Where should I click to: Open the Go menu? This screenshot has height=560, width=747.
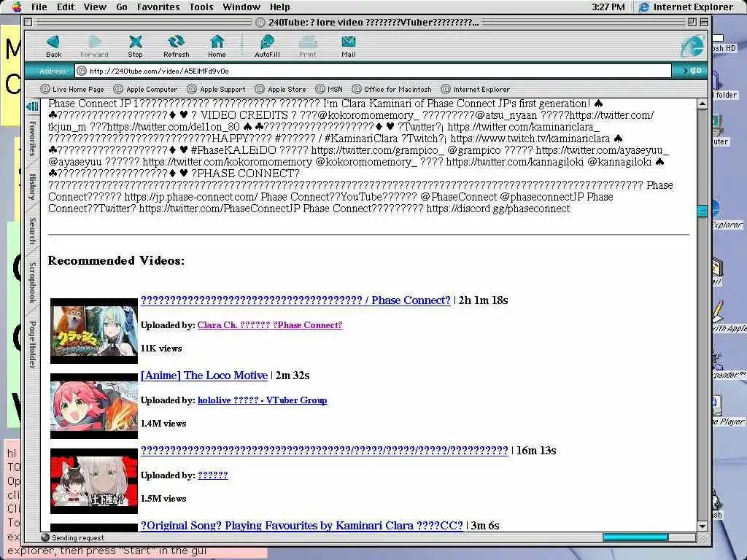tap(122, 7)
